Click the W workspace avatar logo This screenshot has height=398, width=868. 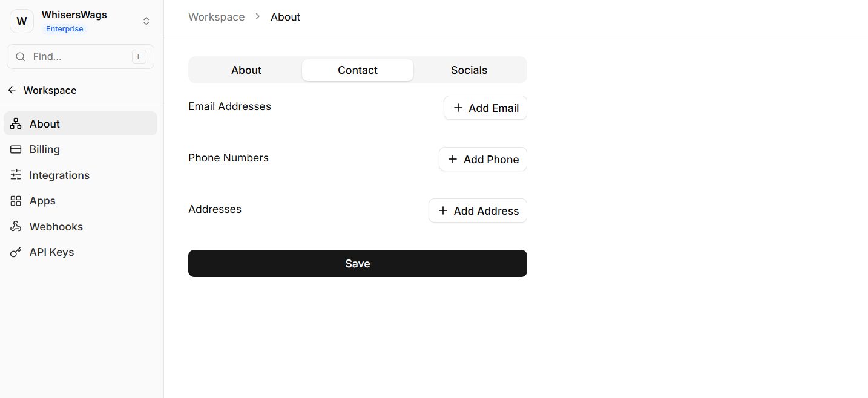(22, 21)
